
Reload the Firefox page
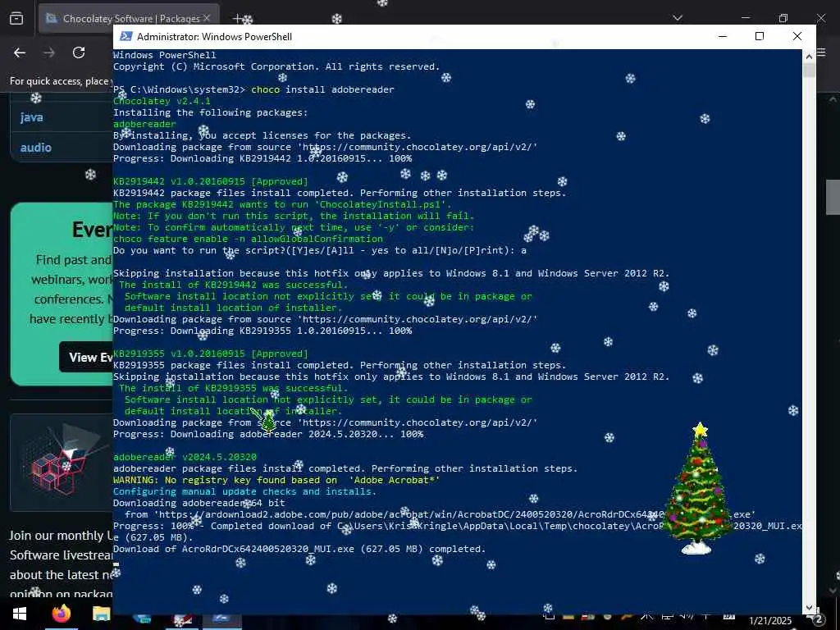(x=79, y=52)
